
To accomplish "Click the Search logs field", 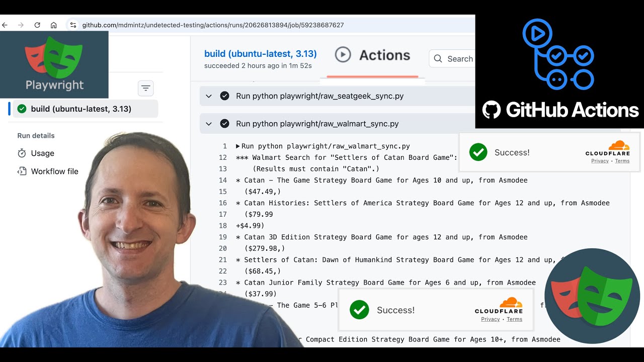I will (452, 59).
